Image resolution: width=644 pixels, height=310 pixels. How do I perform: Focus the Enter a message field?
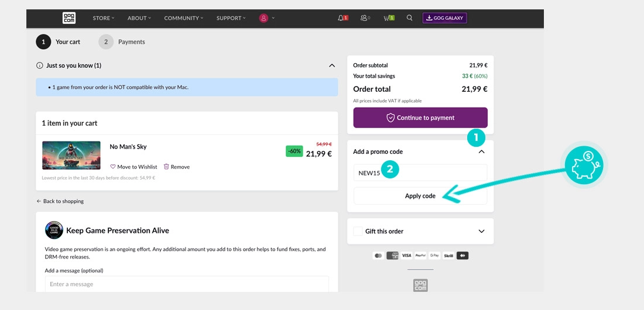(187, 284)
